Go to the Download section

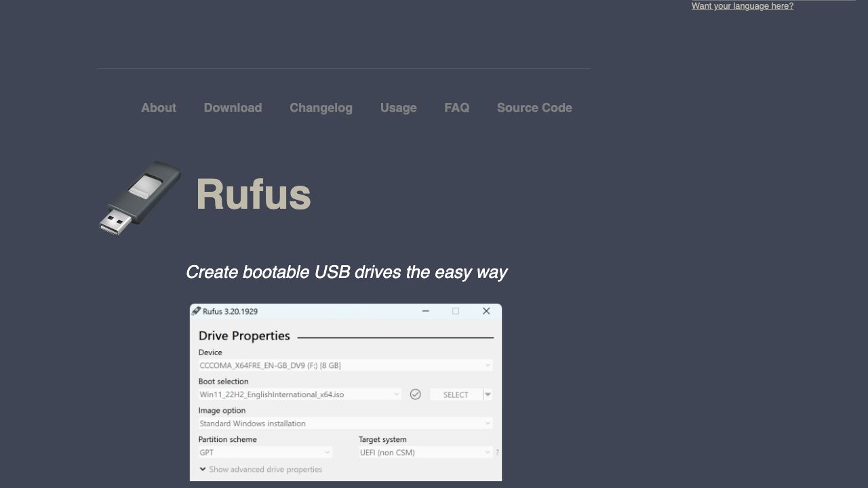pos(233,108)
